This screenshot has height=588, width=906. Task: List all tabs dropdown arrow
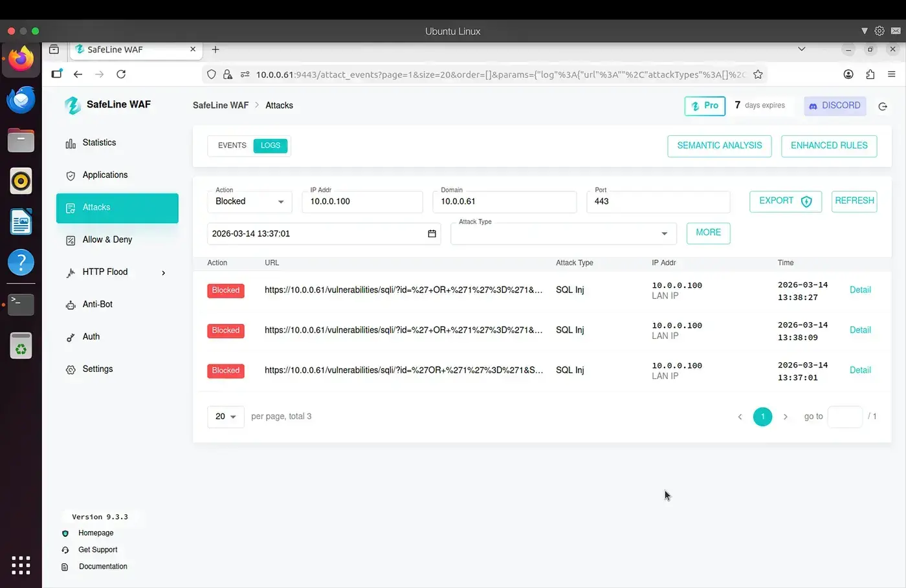[801, 49]
